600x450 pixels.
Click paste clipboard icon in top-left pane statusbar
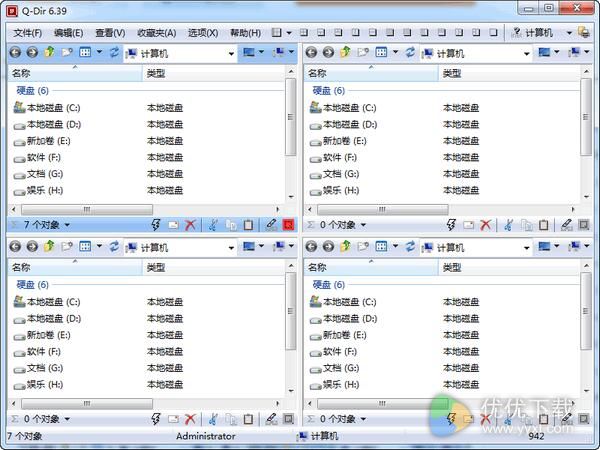(x=248, y=225)
